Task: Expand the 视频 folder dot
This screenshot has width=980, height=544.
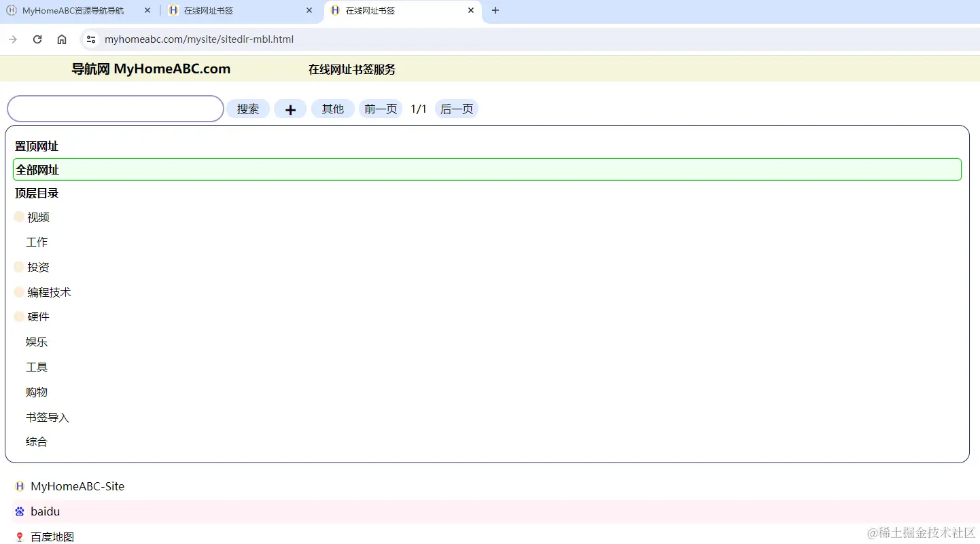Action: tap(19, 217)
